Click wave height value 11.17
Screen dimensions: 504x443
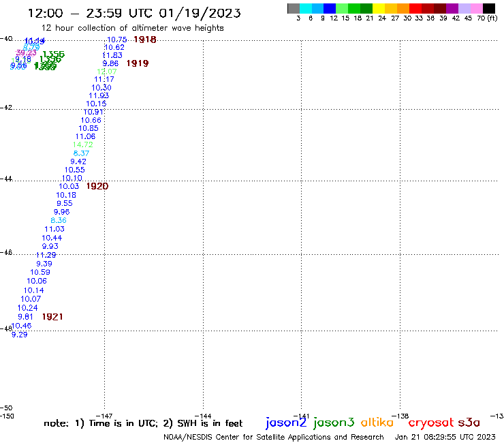[x=104, y=79]
